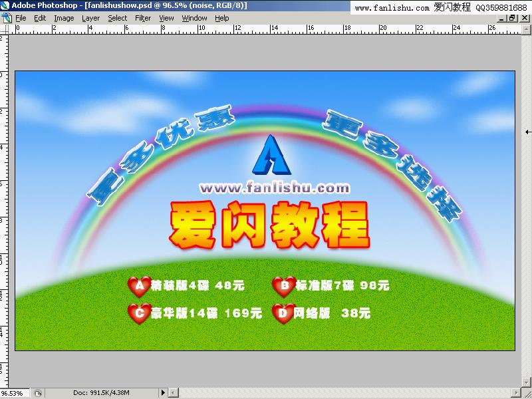This screenshot has height=399, width=532.
Task: Minimize the document window
Action: click(502, 19)
